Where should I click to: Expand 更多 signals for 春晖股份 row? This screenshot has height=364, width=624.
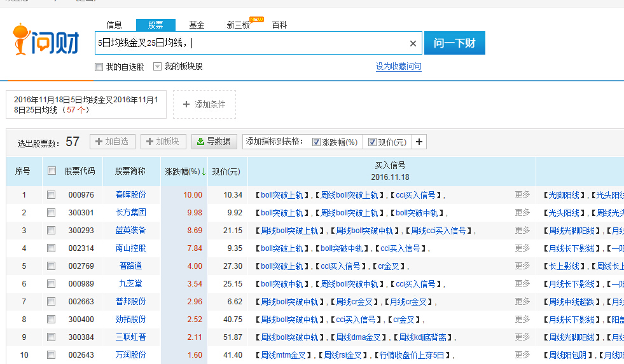pos(522,195)
